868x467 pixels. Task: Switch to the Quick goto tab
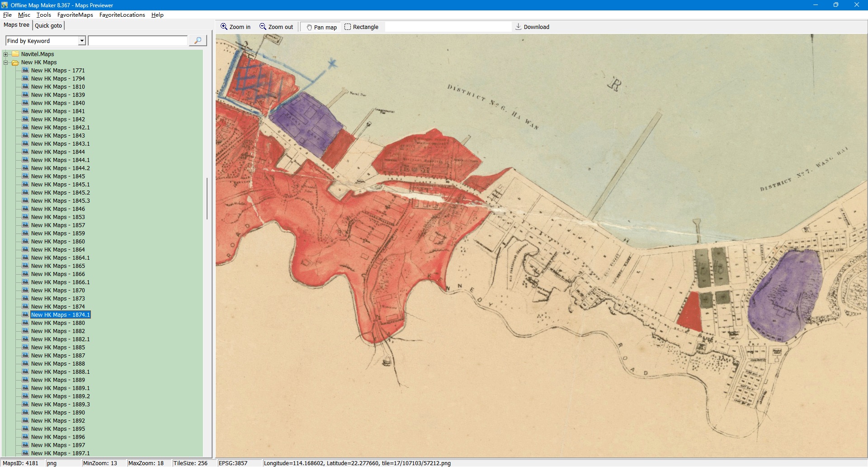[48, 25]
